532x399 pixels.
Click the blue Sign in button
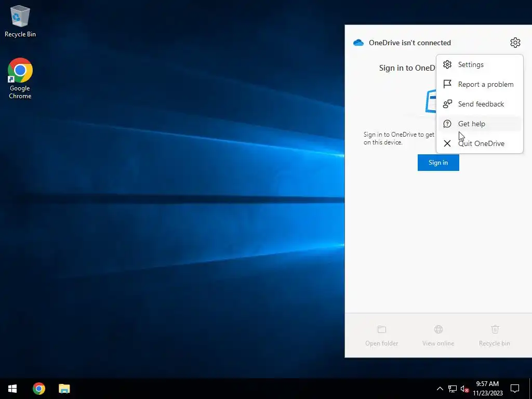[x=438, y=163]
